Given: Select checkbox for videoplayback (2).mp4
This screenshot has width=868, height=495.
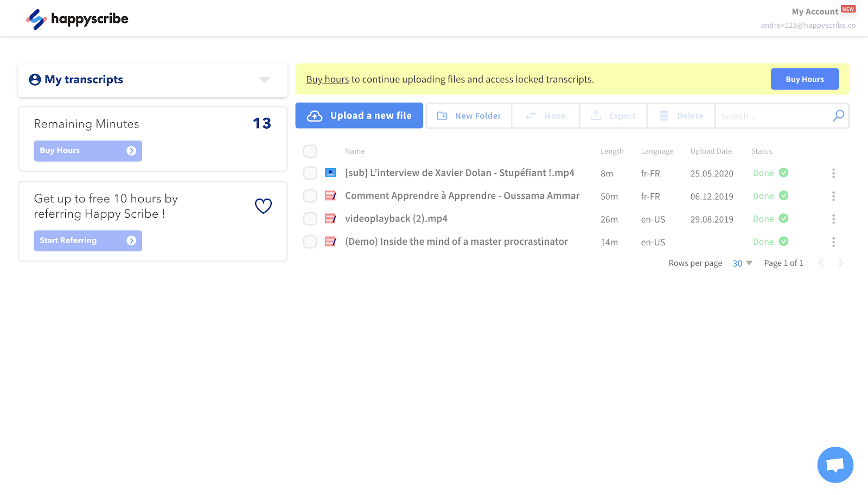Looking at the screenshot, I should pyautogui.click(x=310, y=219).
